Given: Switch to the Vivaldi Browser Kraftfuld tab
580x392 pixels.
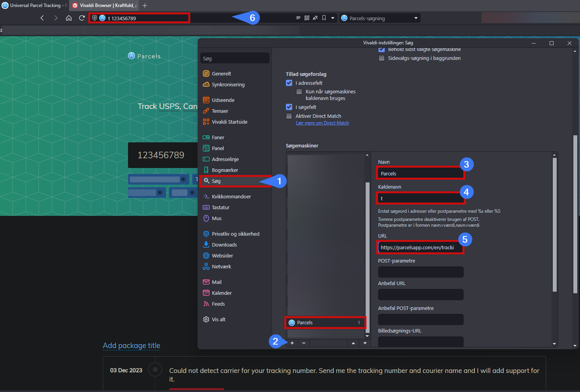Looking at the screenshot, I should tap(104, 5).
